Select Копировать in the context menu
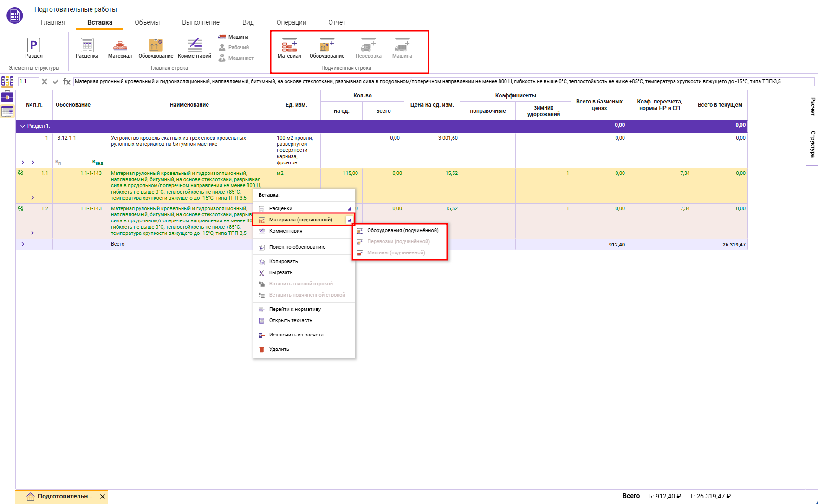The width and height of the screenshot is (818, 504). coord(283,262)
